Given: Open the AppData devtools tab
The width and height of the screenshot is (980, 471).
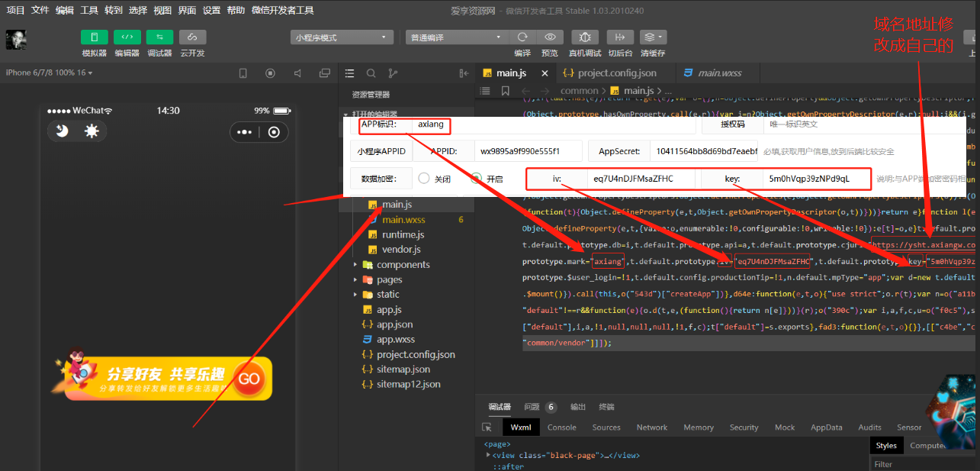Looking at the screenshot, I should click(x=827, y=427).
